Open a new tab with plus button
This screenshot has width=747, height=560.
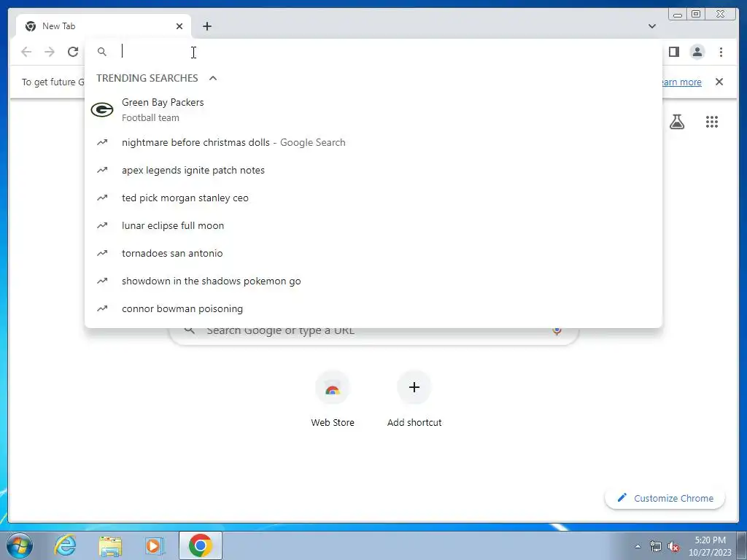tap(206, 26)
